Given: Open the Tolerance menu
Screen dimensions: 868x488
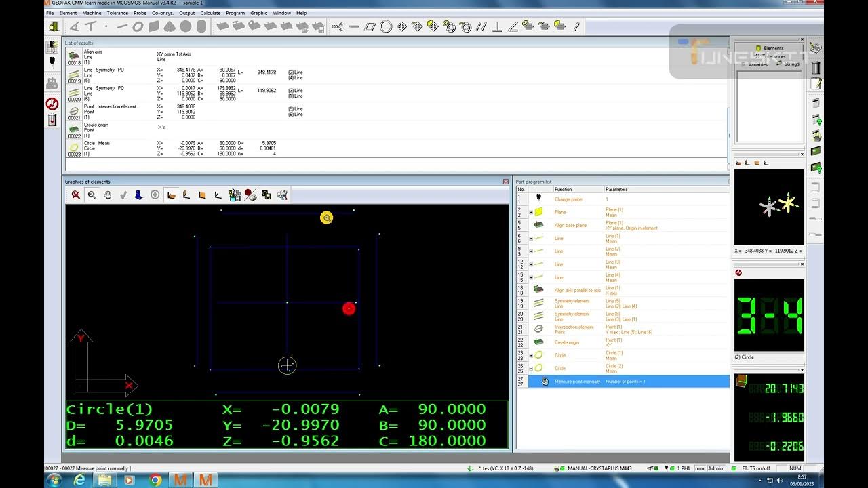Looking at the screenshot, I should click(117, 13).
